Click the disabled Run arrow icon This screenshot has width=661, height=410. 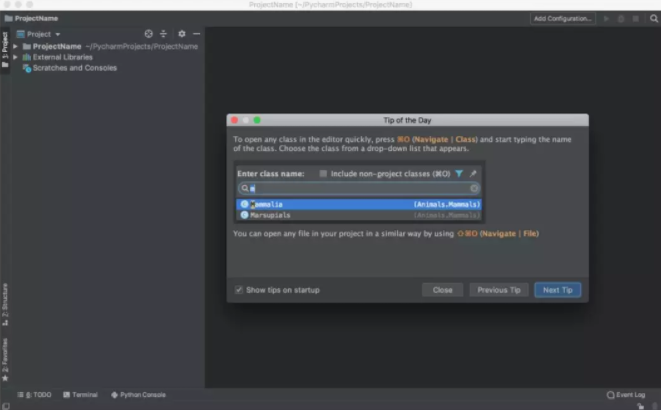tap(606, 19)
